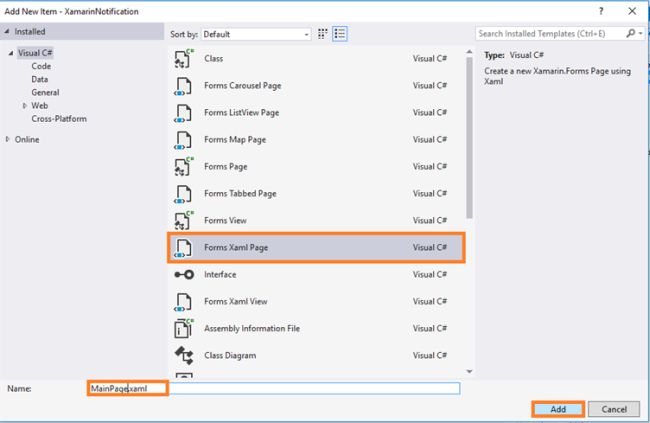Click the Forms Carousel Page icon
The height and width of the screenshot is (423, 650).
183,85
